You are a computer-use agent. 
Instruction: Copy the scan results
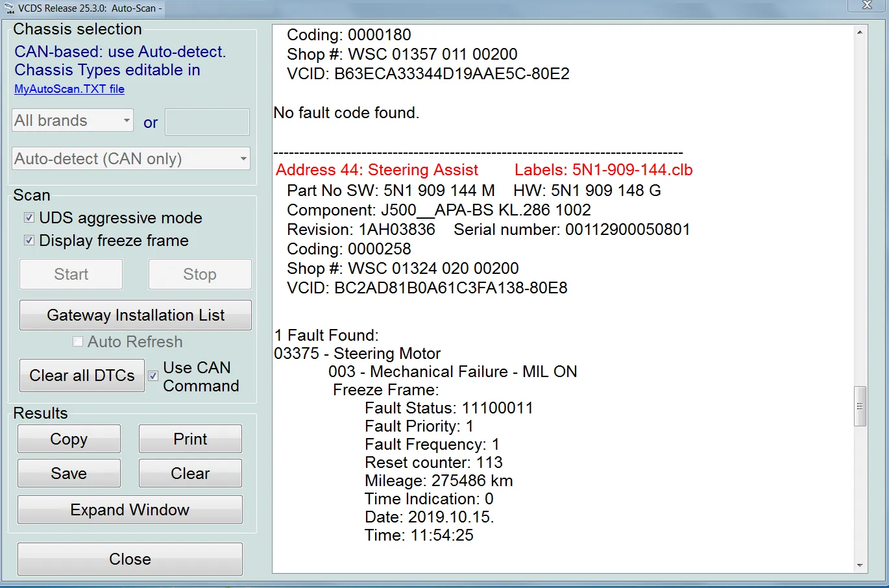tap(69, 439)
